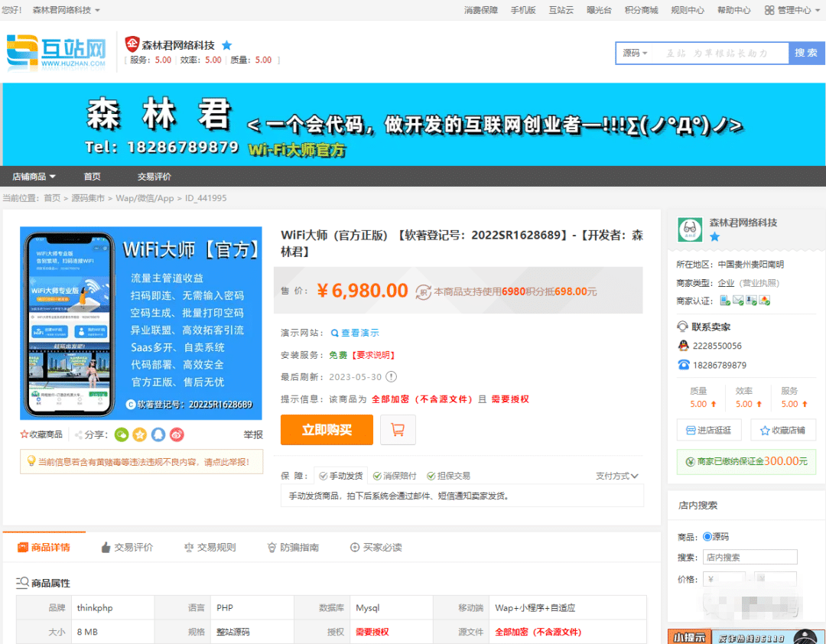Click the QQ penguin contact icon
Screen dimensions: 826x644
coord(683,346)
